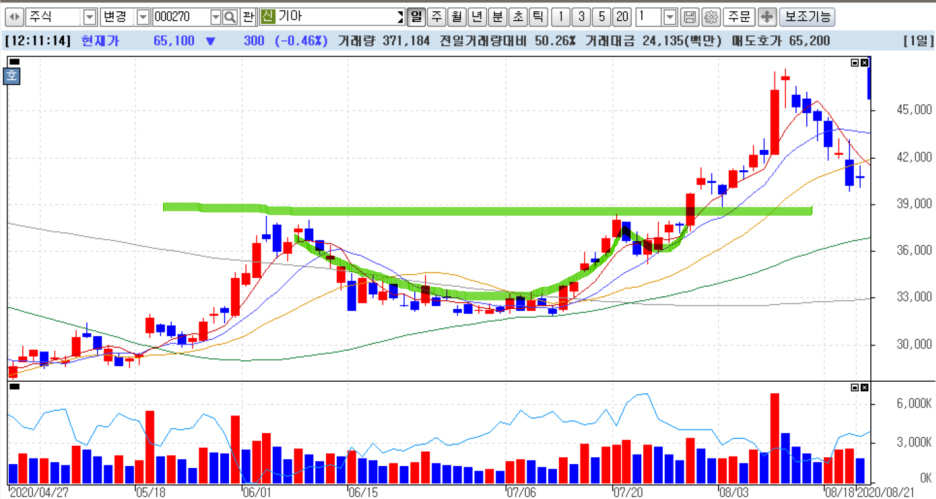Click the [1일] period label

[x=918, y=41]
